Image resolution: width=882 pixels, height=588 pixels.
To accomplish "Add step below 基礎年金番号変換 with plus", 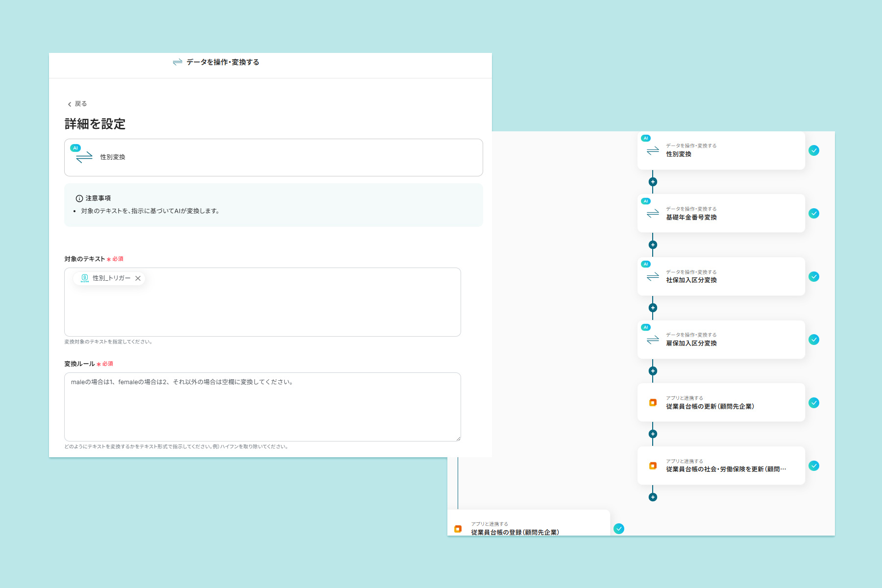I will point(653,245).
